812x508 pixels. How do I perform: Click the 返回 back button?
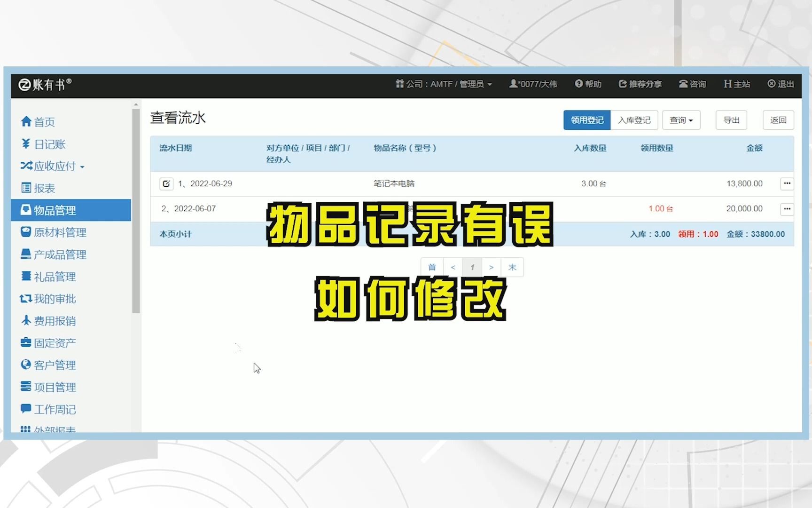(778, 120)
